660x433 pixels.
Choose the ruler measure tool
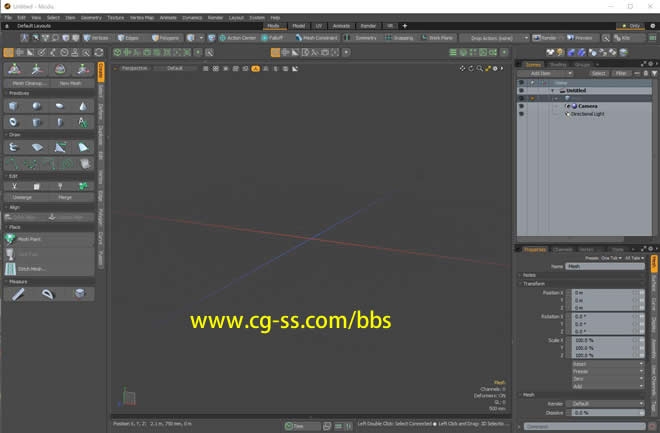click(17, 294)
